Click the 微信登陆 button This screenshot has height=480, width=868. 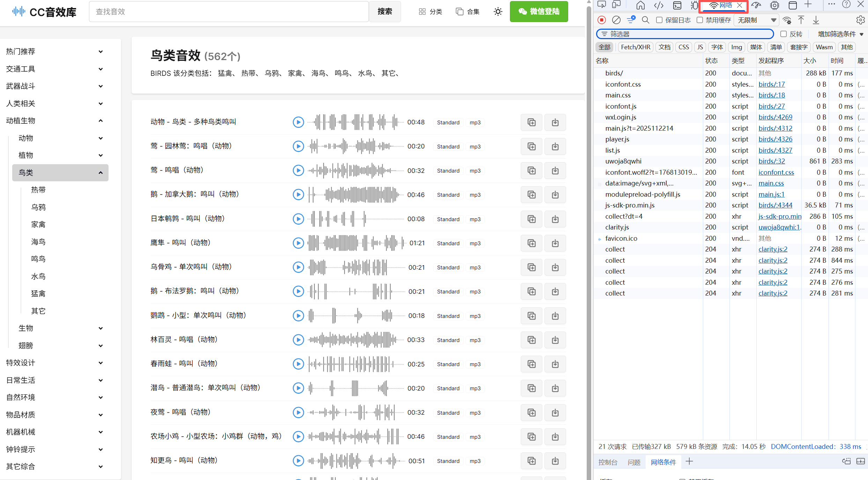[x=539, y=12]
